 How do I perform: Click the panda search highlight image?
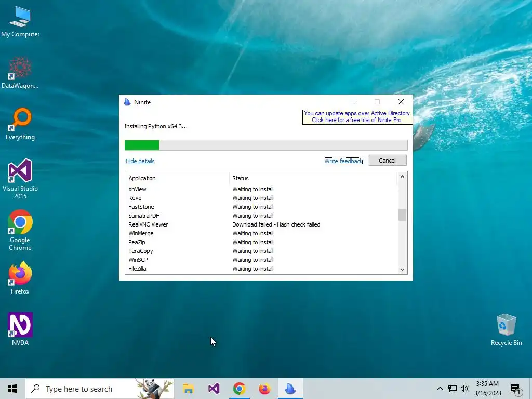[x=154, y=389]
